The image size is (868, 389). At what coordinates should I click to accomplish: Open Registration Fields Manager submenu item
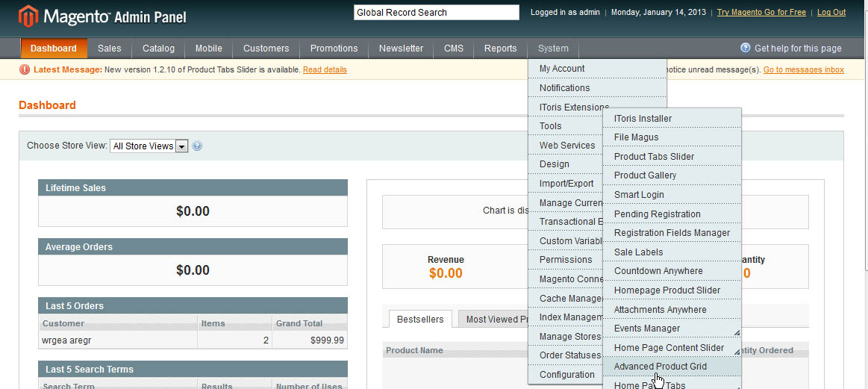pos(672,233)
